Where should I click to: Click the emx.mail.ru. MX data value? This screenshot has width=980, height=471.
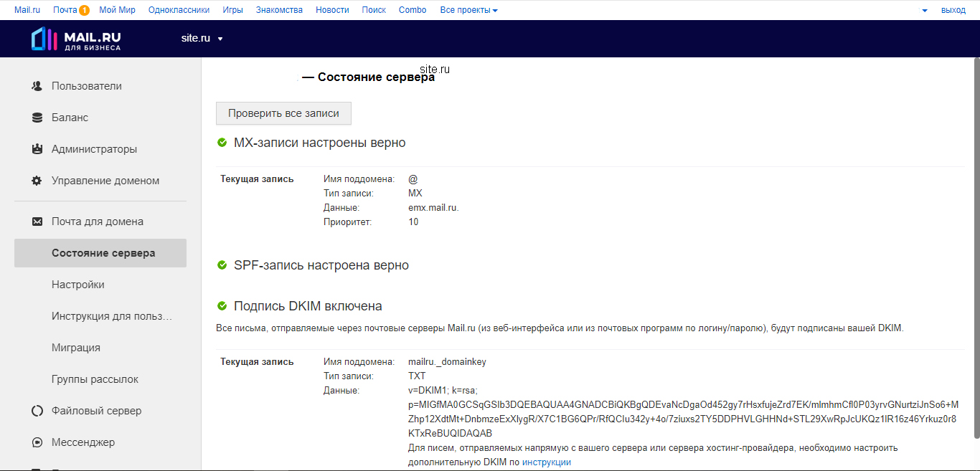pos(433,208)
